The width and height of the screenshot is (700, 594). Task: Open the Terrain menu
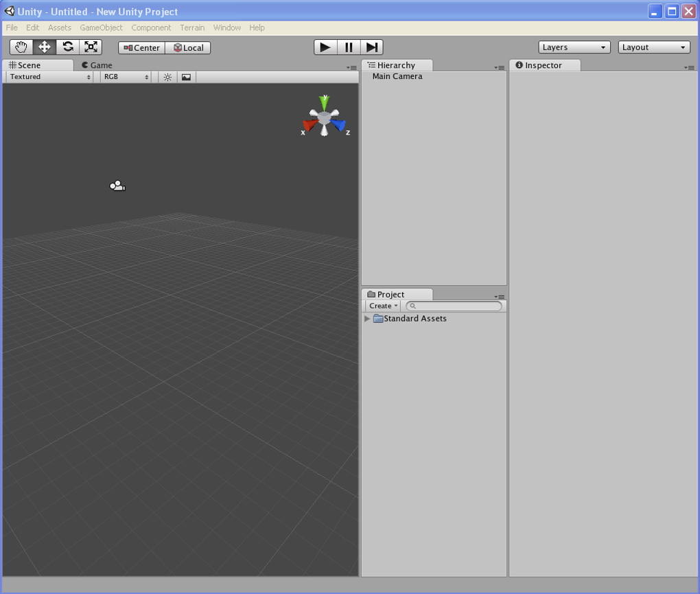point(192,27)
